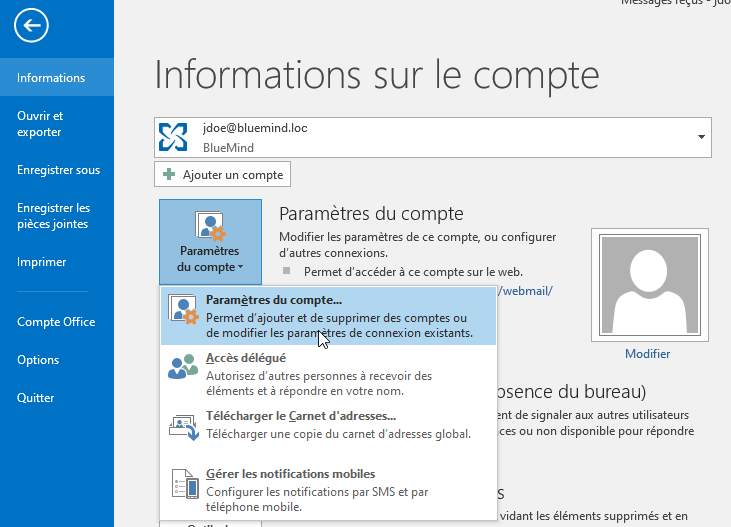Screen dimensions: 731x527
Task: Open the webmail link
Action: click(525, 291)
